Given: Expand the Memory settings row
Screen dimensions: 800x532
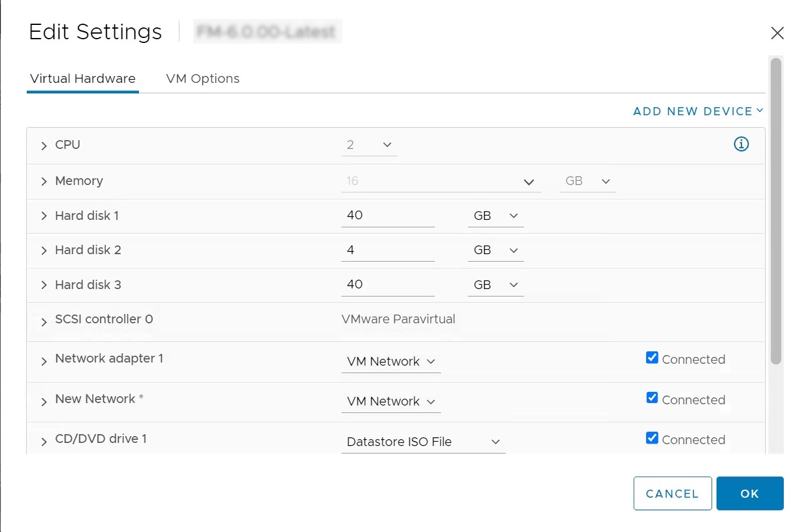Looking at the screenshot, I should pyautogui.click(x=43, y=181).
